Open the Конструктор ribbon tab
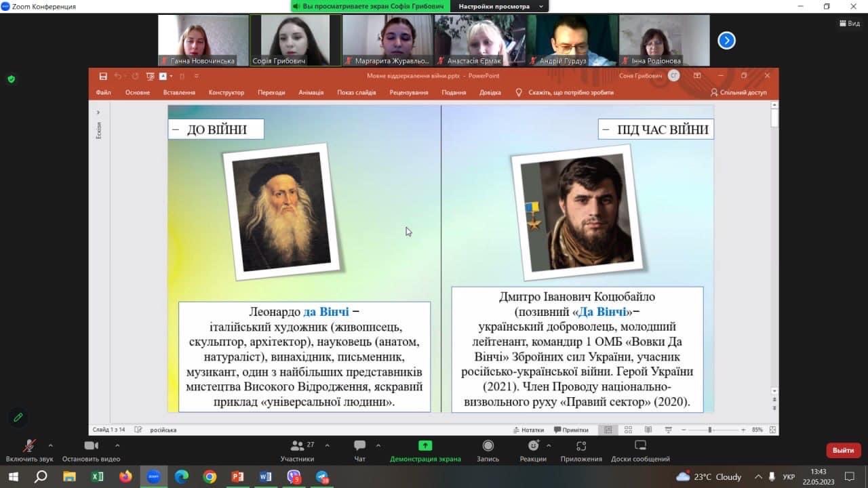 click(x=226, y=92)
